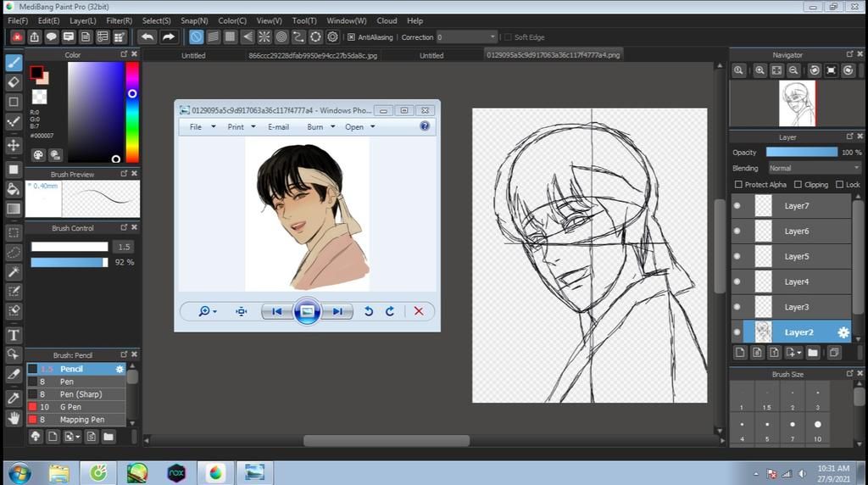Hide Layer7 visibility dot

pos(737,206)
